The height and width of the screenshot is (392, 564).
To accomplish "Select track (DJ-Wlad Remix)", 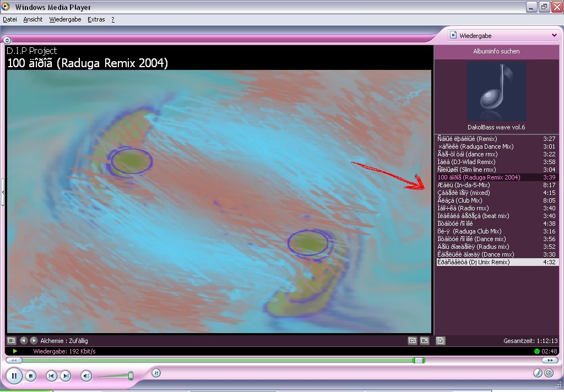I will point(497,162).
